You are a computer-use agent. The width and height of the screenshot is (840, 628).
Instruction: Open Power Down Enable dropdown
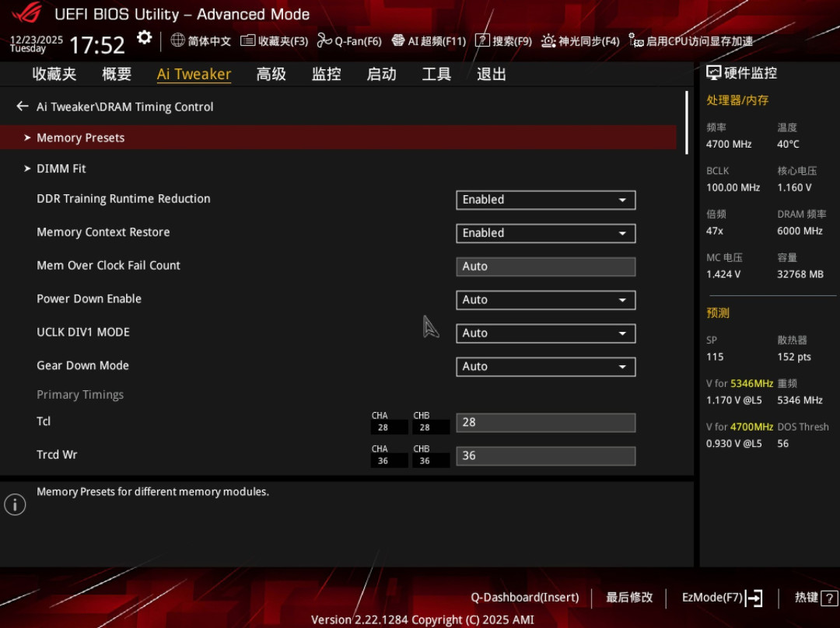coord(546,300)
